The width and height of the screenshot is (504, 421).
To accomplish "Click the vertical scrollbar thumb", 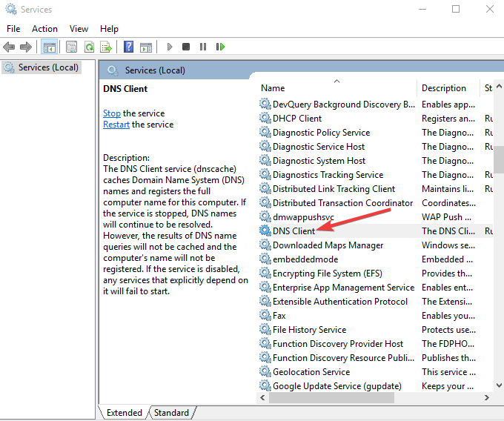I will pyautogui.click(x=499, y=159).
